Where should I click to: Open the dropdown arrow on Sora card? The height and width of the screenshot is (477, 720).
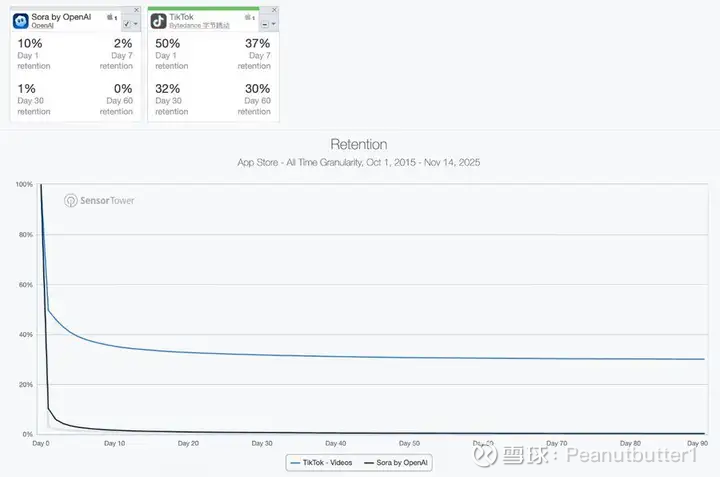click(x=136, y=22)
